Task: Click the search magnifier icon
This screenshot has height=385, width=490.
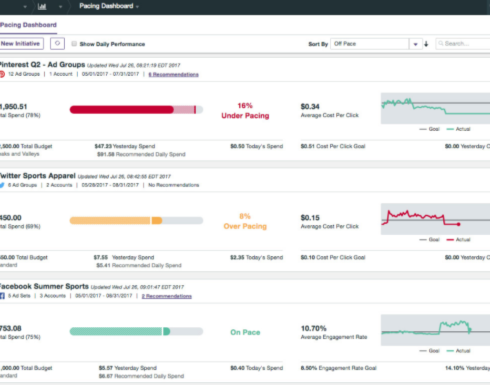Action: click(x=441, y=43)
